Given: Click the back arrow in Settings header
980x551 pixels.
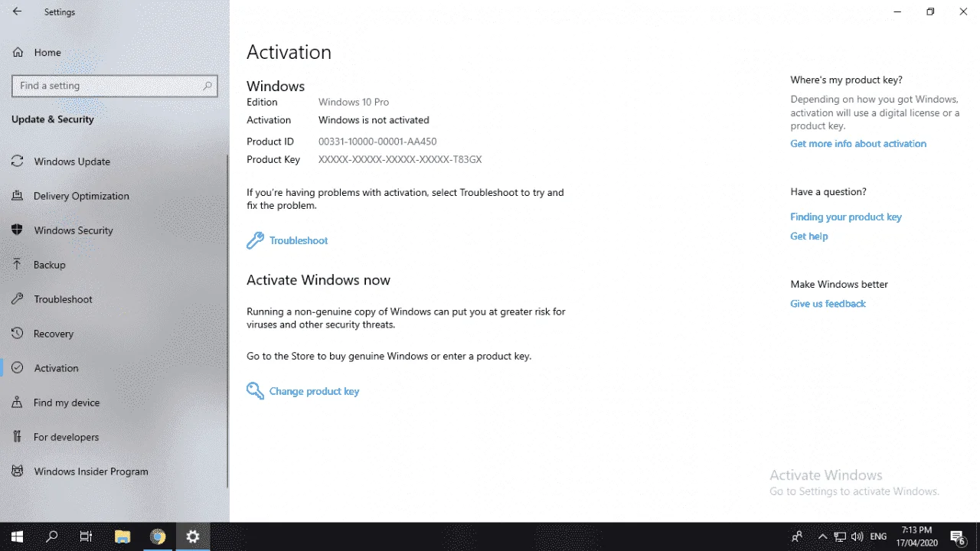Looking at the screenshot, I should (17, 11).
